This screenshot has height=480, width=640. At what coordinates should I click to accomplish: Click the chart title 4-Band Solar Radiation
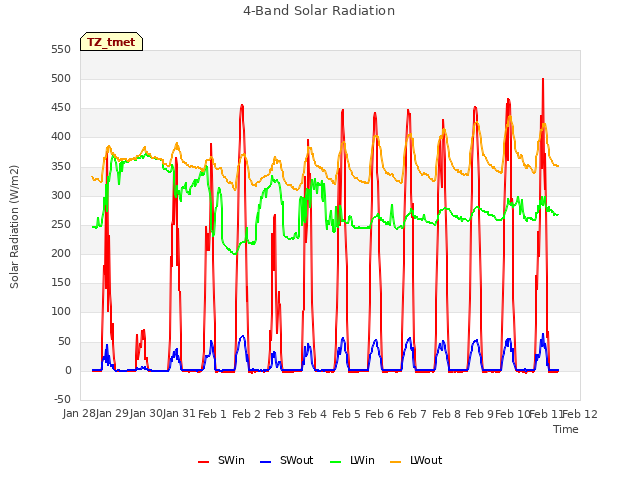[319, 11]
